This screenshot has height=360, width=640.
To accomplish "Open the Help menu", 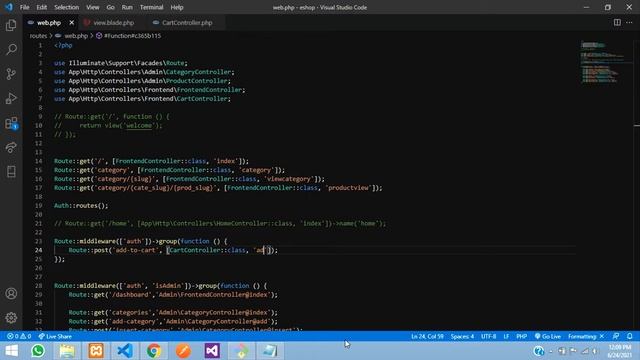I will tap(177, 7).
